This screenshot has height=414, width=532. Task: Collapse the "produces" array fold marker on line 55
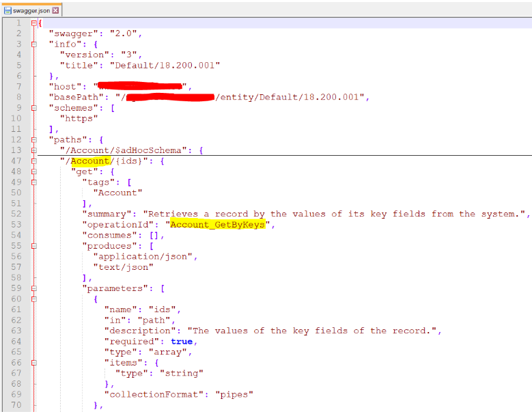(34, 246)
